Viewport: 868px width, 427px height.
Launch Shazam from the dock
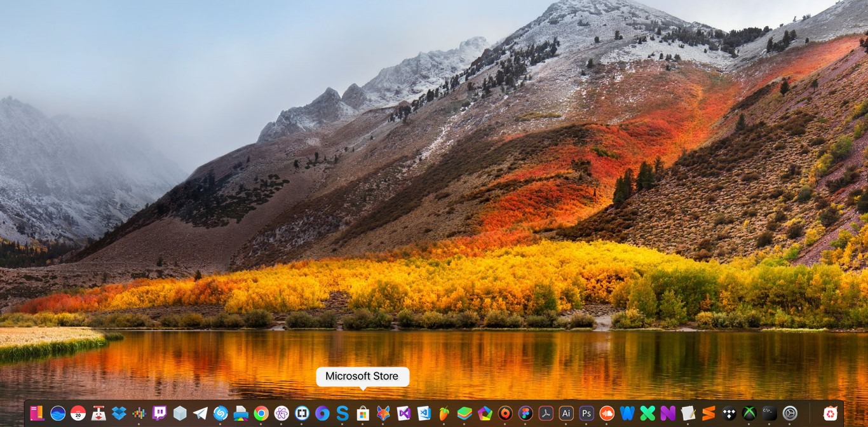tap(220, 413)
